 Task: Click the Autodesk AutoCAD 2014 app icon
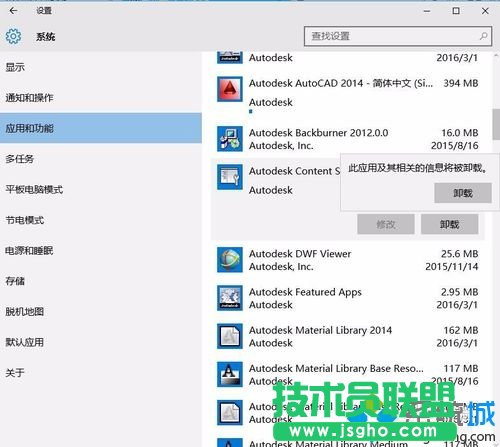tap(230, 89)
